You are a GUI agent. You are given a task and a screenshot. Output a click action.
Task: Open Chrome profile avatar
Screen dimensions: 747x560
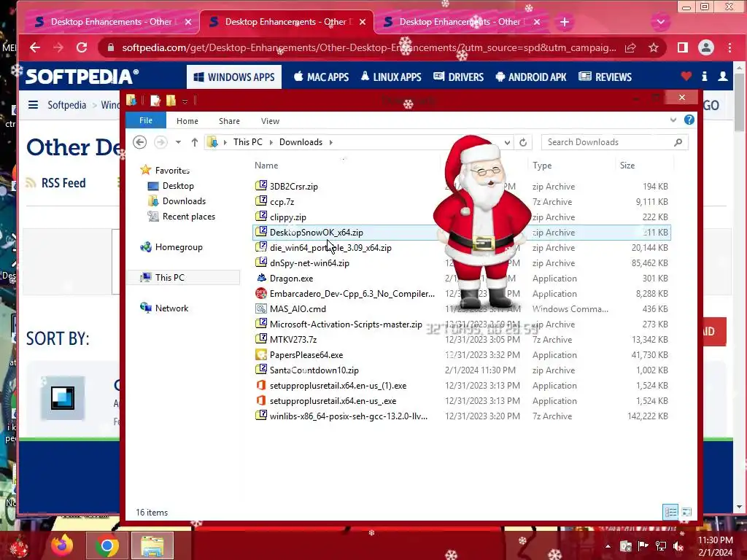click(x=706, y=47)
